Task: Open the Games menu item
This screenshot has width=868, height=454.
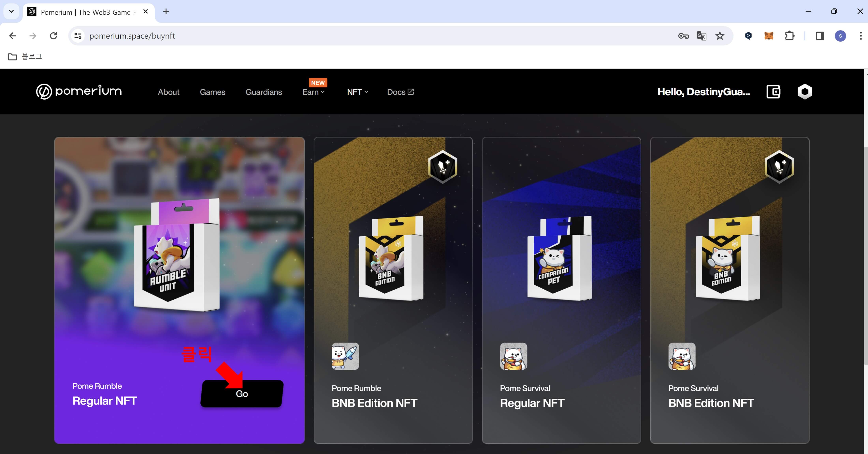Action: (x=212, y=92)
